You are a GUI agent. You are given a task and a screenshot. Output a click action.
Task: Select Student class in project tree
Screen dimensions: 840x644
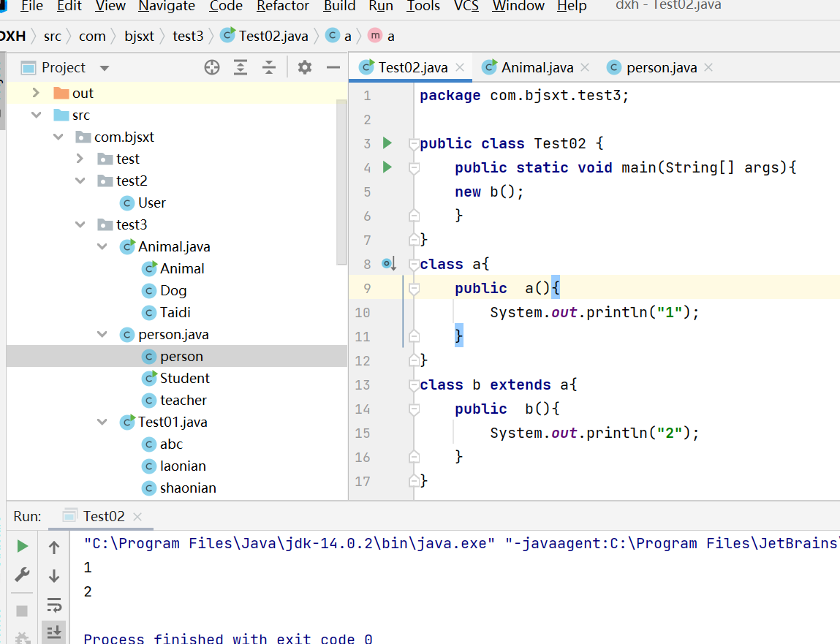pyautogui.click(x=175, y=378)
